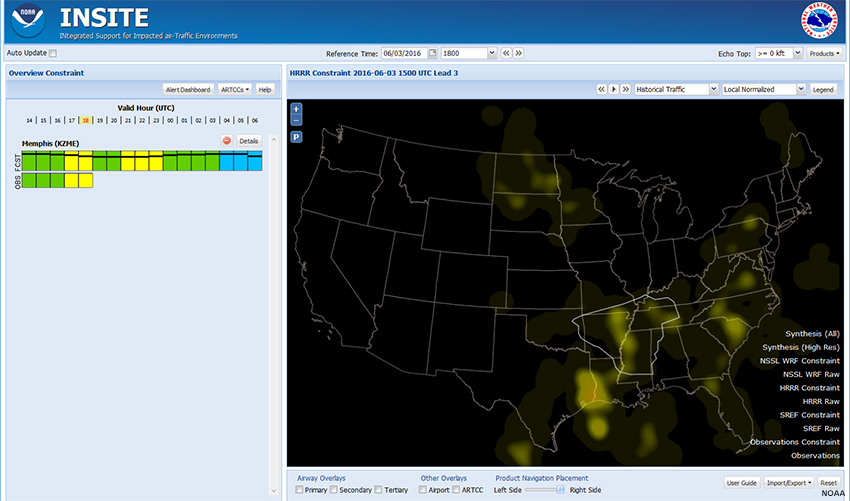The width and height of the screenshot is (850, 501).
Task: Enable the ARTCC overlay checkbox
Action: (456, 490)
